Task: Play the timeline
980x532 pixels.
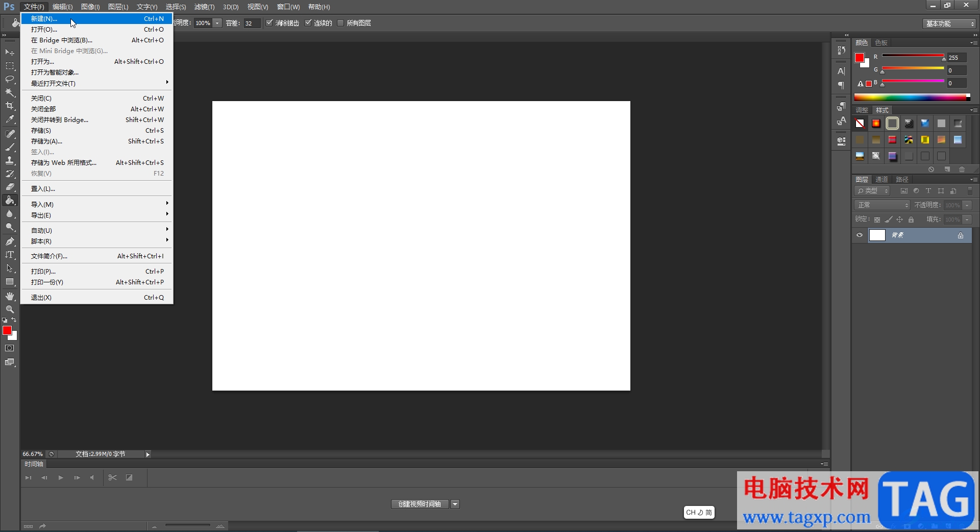Action: [x=61, y=477]
